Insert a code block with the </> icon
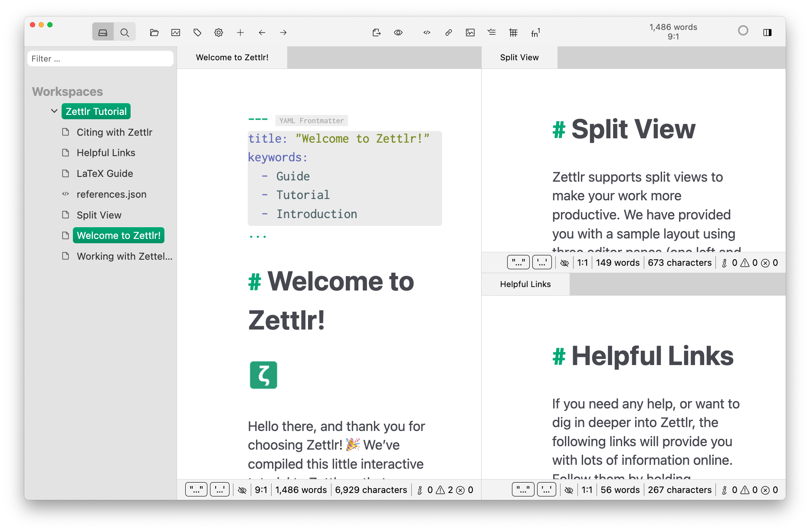The width and height of the screenshot is (810, 532). click(x=426, y=32)
